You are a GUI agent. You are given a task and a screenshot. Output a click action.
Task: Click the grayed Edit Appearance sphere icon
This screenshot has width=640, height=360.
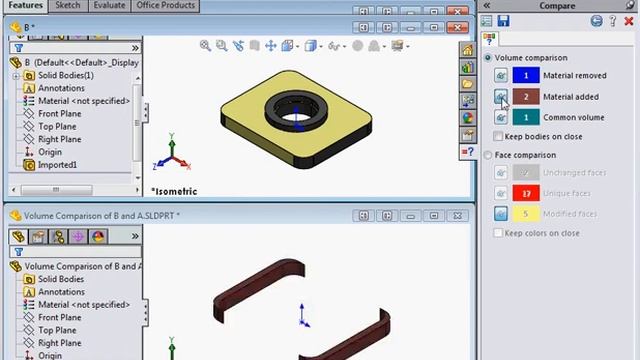(x=358, y=46)
